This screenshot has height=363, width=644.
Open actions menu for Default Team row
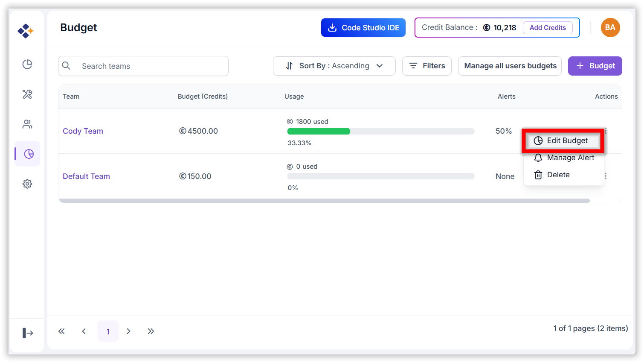tap(606, 176)
